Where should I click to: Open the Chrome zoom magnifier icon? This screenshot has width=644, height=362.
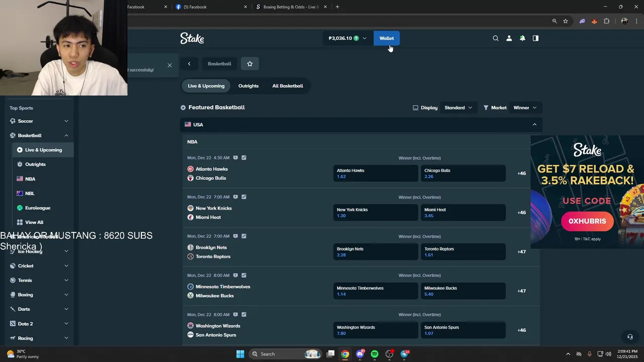coord(554,21)
